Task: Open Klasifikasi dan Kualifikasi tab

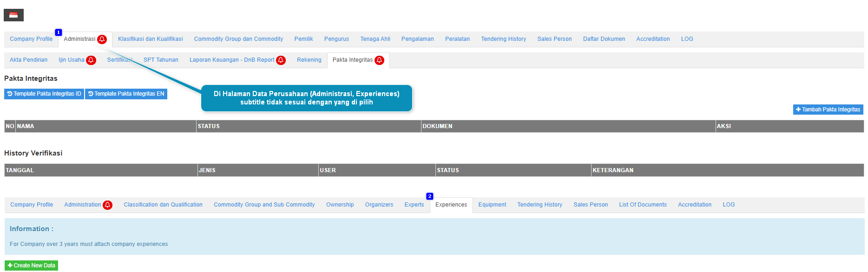Action: (151, 39)
